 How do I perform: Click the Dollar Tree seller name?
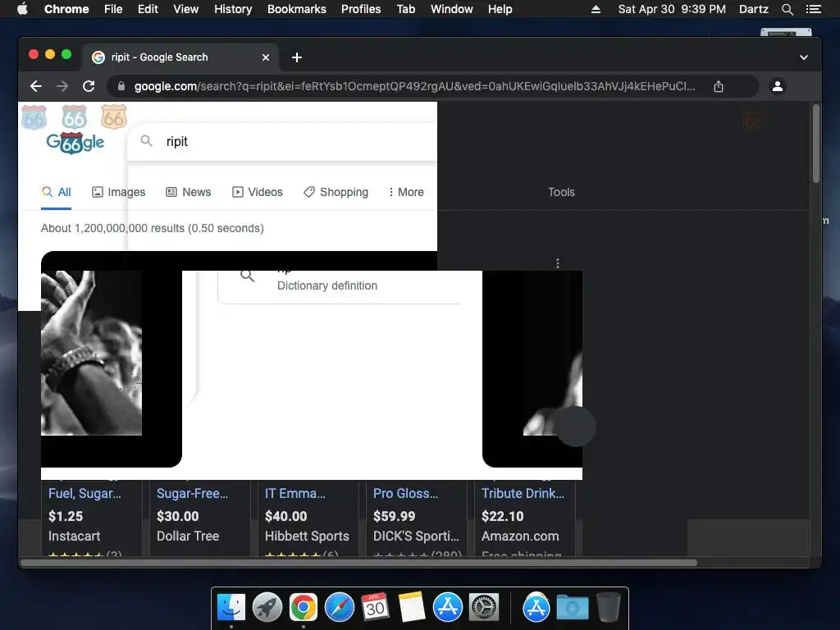188,536
